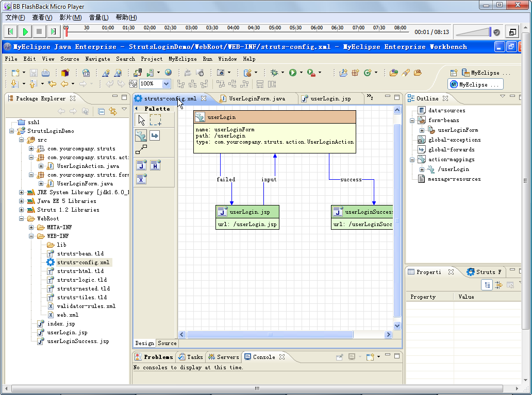Image resolution: width=532 pixels, height=395 pixels.
Task: Select the Marquee tool in Palette
Action: (x=155, y=119)
